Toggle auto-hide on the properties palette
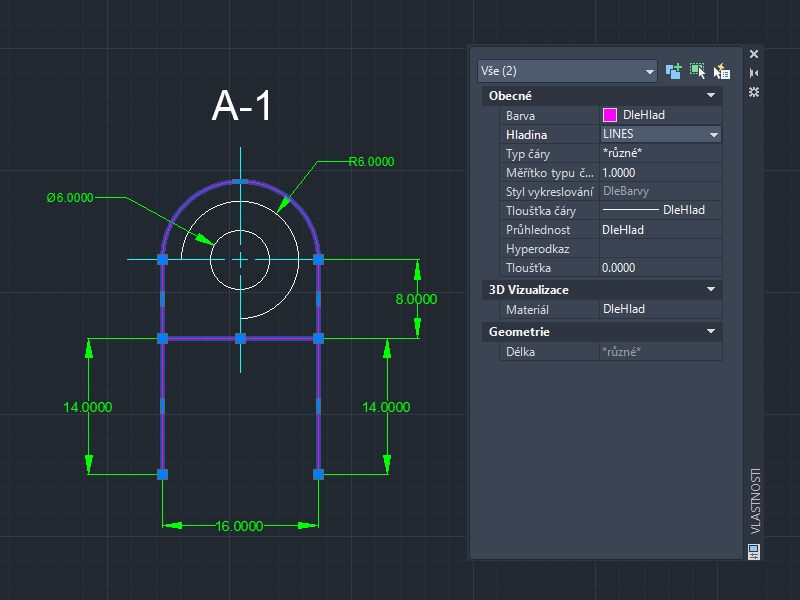The image size is (800, 600). click(x=754, y=73)
